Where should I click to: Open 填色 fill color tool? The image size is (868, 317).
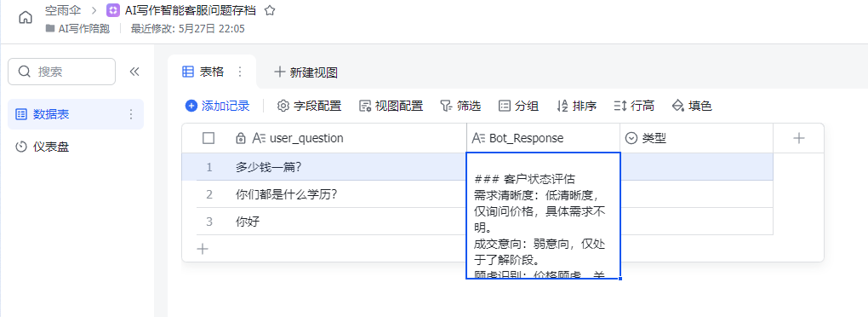pos(691,106)
